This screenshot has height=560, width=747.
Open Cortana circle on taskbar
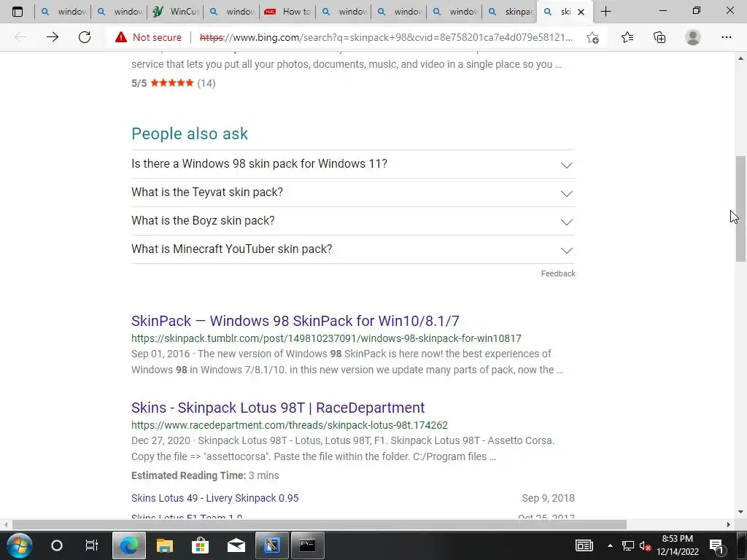point(57,545)
